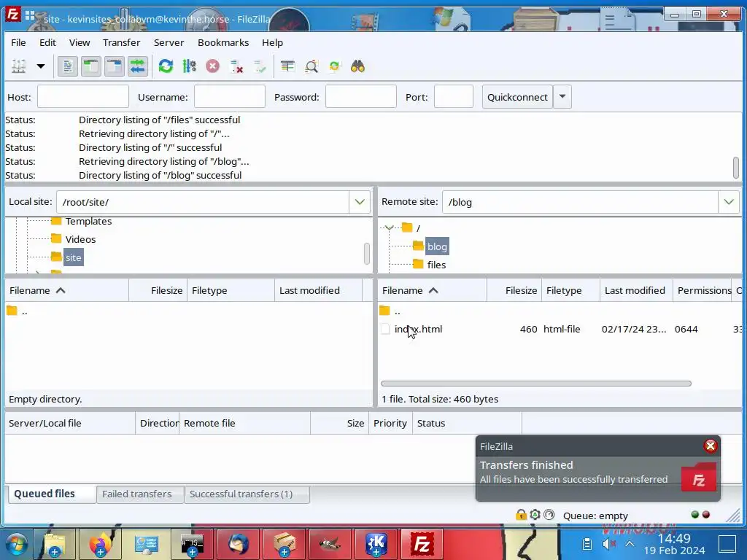
Task: Select blog folder in remote tree
Action: click(437, 246)
